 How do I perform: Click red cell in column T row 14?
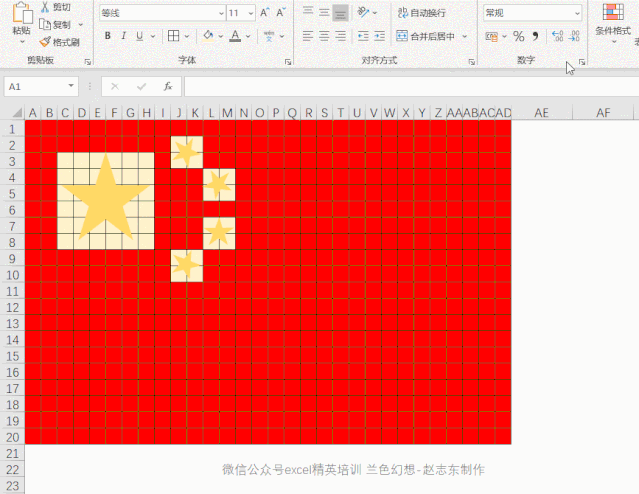(341, 340)
